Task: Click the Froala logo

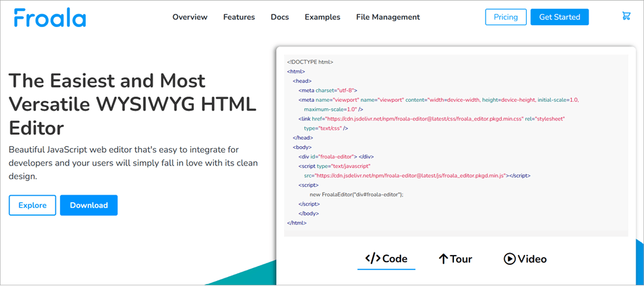Action: point(50,17)
